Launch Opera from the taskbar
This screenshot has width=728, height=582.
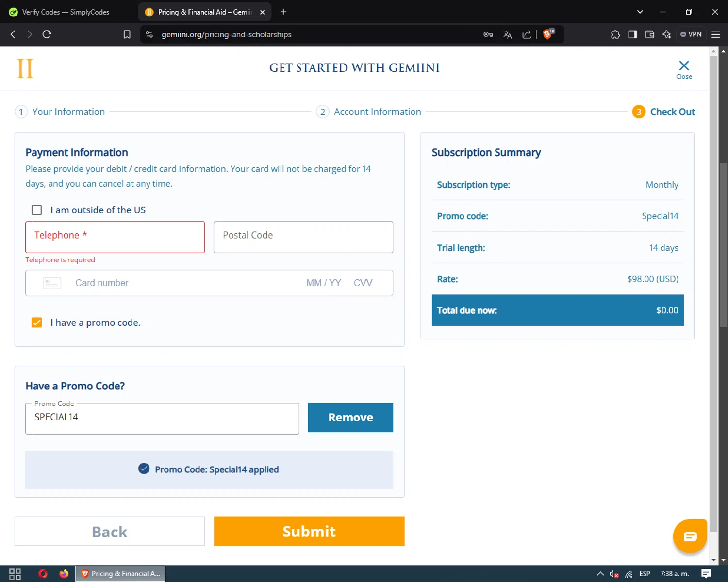(x=43, y=574)
